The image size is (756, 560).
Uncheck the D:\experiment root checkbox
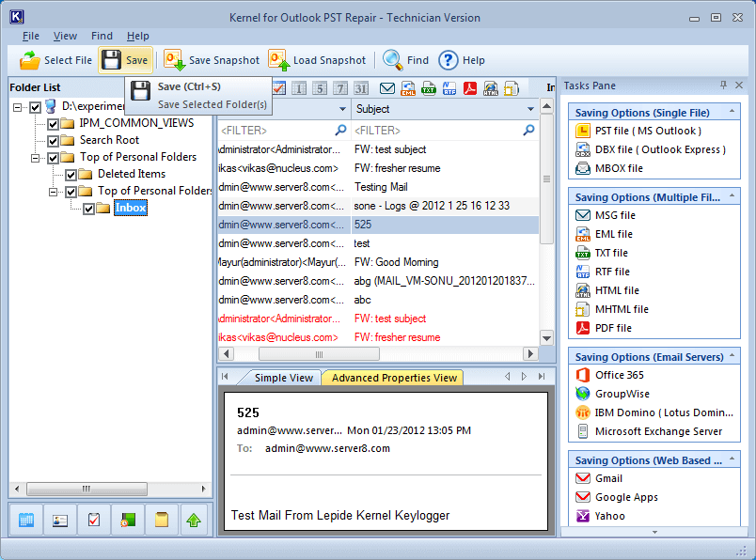[35, 107]
